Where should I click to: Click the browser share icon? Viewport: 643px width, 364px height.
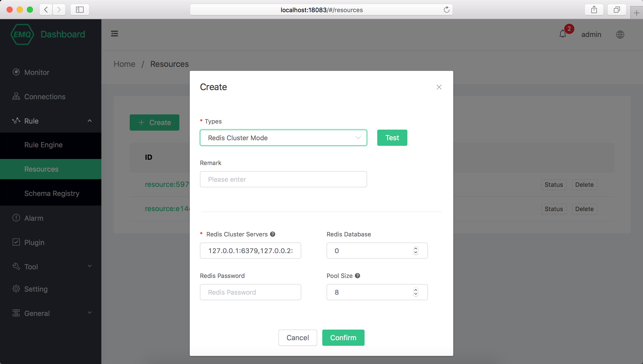click(x=594, y=10)
